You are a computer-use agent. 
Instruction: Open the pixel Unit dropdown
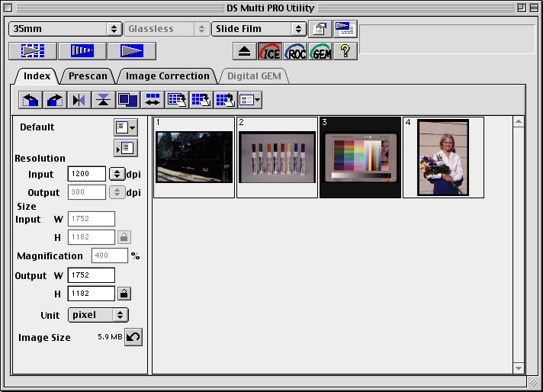click(x=98, y=315)
